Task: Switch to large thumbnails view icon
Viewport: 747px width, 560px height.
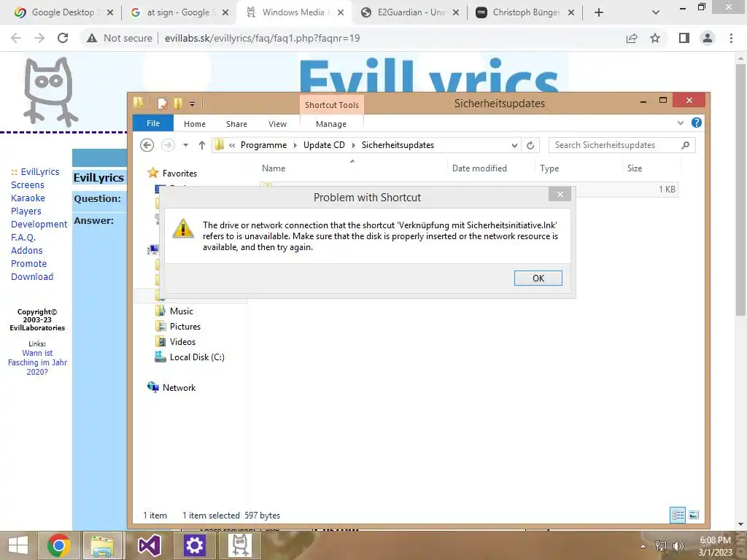Action: point(694,515)
